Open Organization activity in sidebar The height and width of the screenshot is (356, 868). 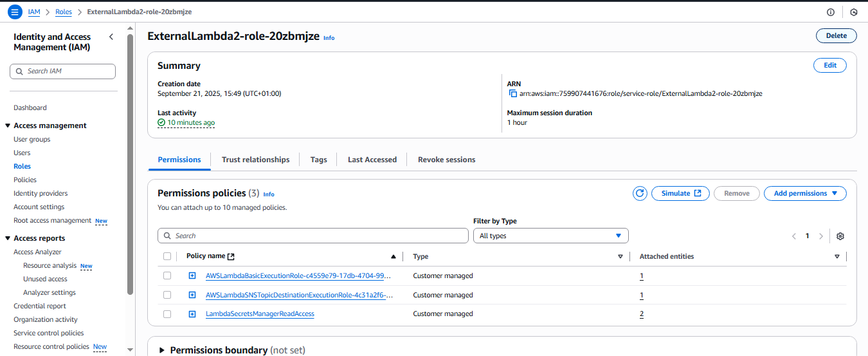[46, 319]
